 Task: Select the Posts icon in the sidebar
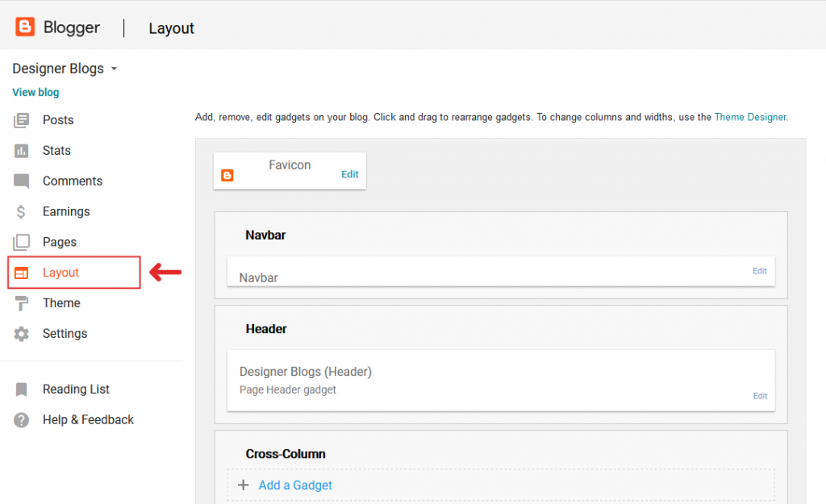point(23,119)
